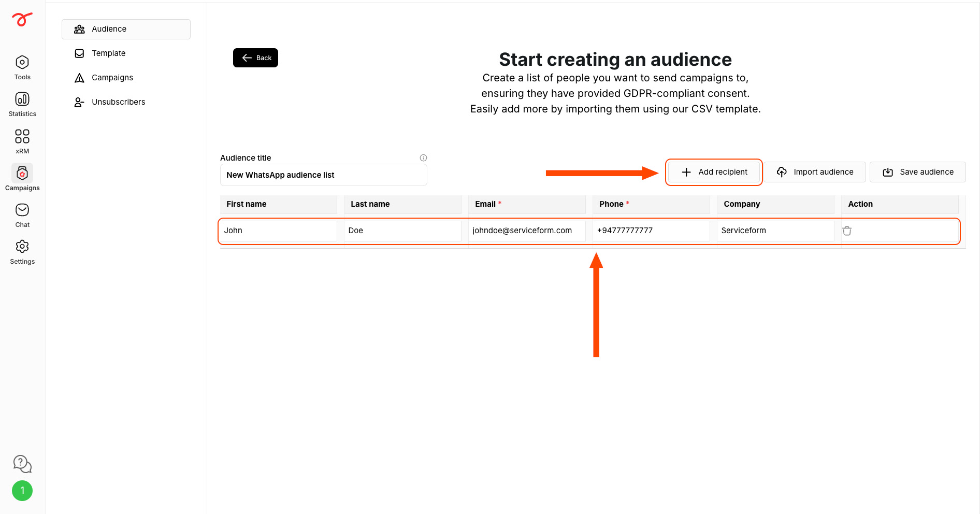
Task: Click the 'Audience title' label
Action: click(x=246, y=158)
